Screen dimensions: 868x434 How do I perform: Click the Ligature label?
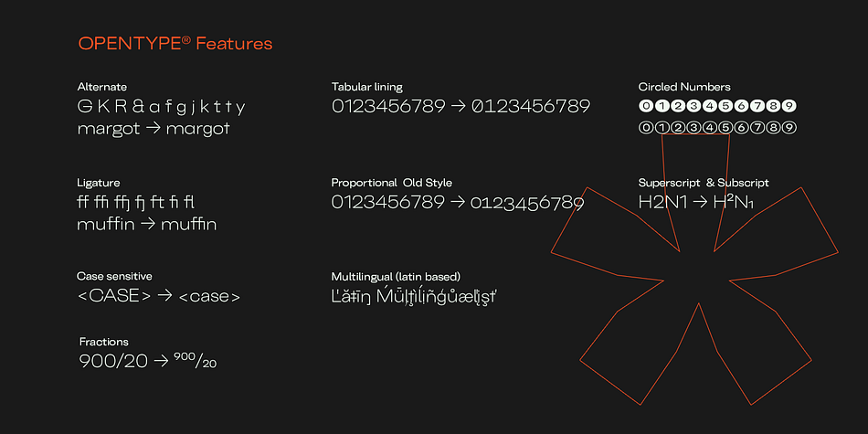(x=99, y=183)
